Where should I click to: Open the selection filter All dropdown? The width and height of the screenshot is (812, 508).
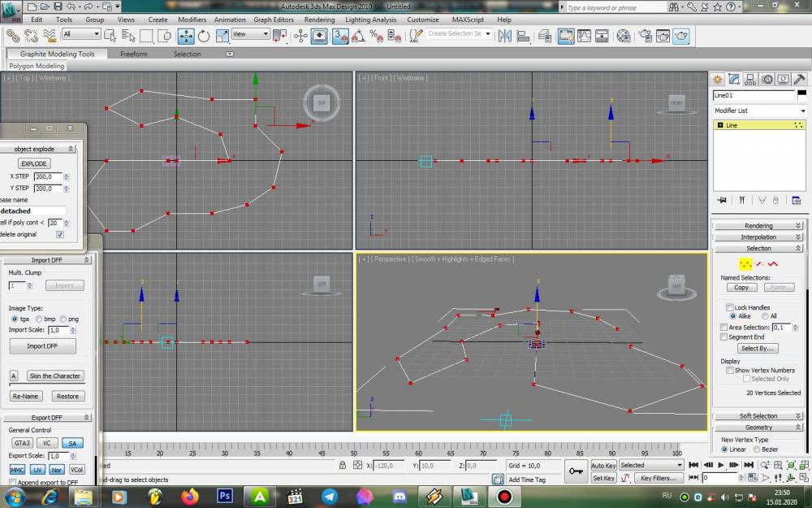tap(81, 34)
